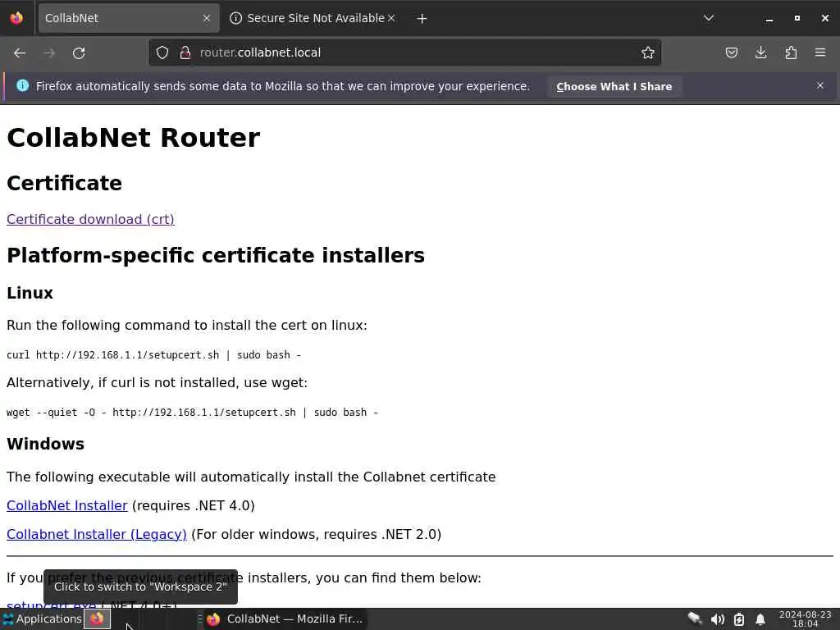
Task: Open the list all tabs dropdown
Action: coord(708,18)
